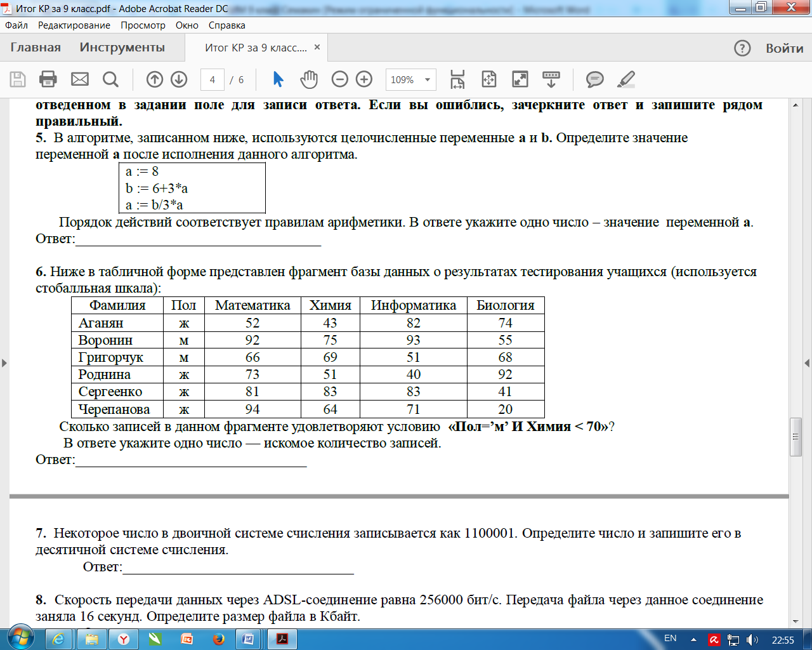Activate the Hand pan tool
Viewport: 812px width, 650px height.
309,79
